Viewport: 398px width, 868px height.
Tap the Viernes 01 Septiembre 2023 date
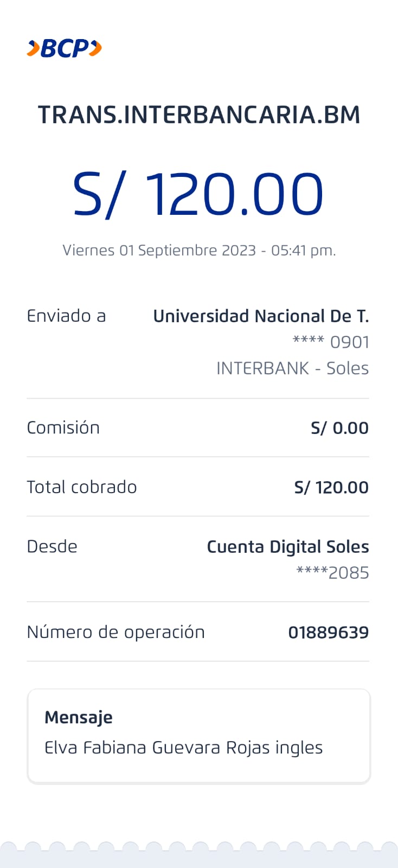click(199, 251)
